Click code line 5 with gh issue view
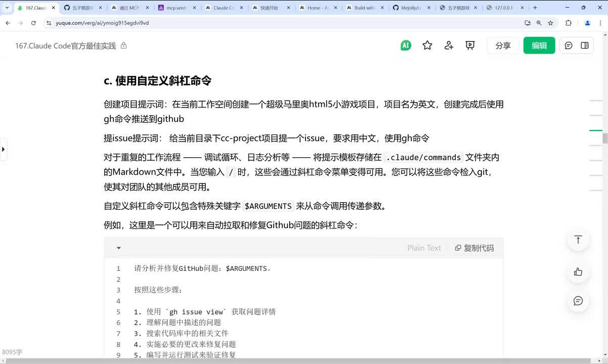The width and height of the screenshot is (608, 364). [x=205, y=312]
